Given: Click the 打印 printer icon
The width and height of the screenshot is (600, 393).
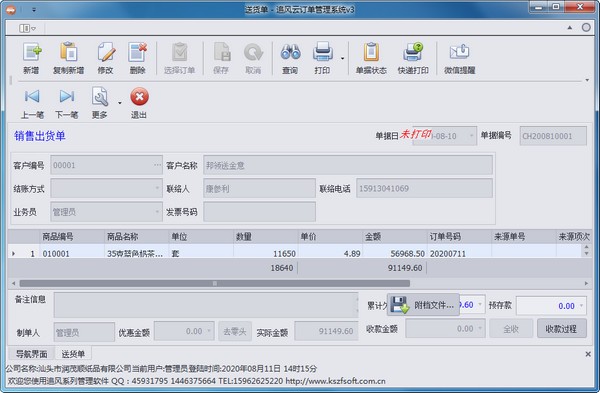Looking at the screenshot, I should point(322,52).
